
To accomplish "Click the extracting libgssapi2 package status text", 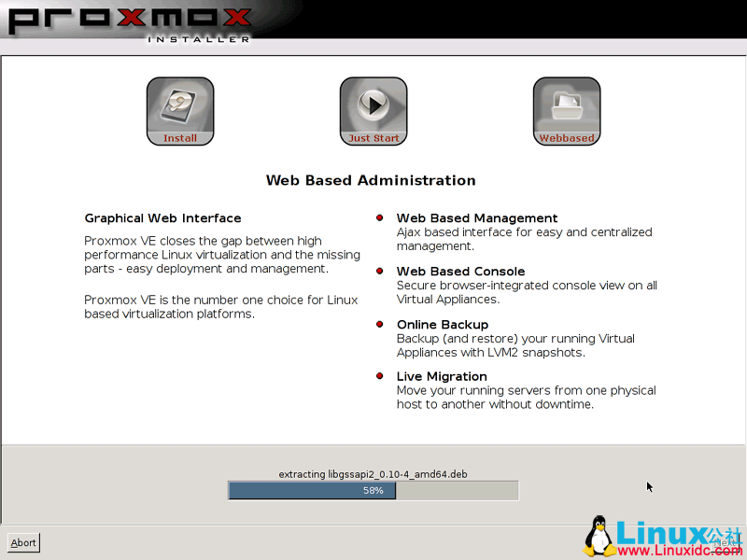I will click(x=373, y=474).
